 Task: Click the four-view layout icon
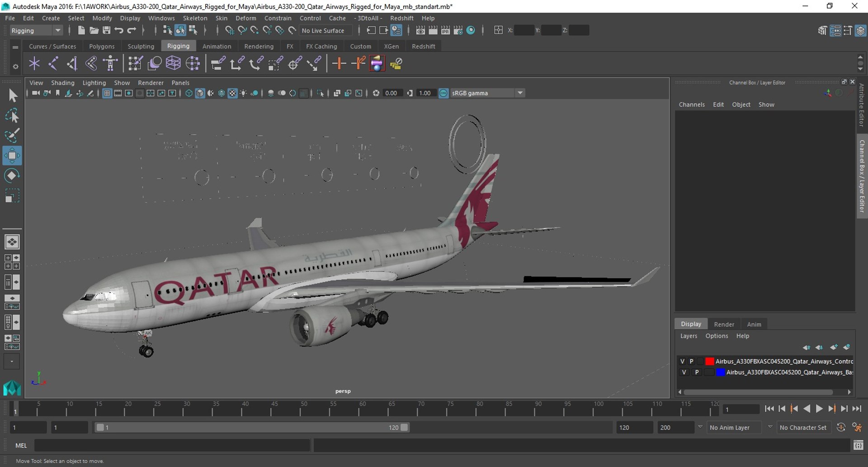pos(12,262)
